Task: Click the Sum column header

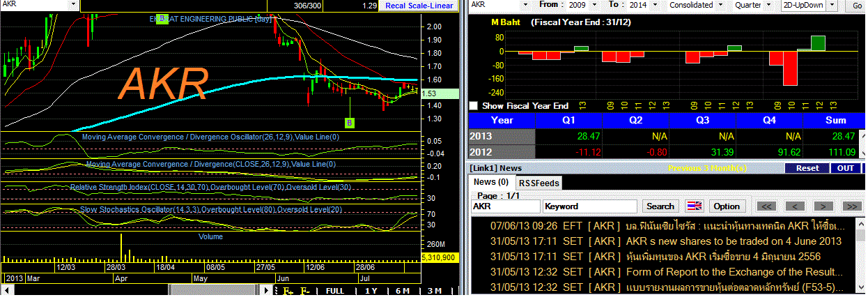Action: pos(835,120)
